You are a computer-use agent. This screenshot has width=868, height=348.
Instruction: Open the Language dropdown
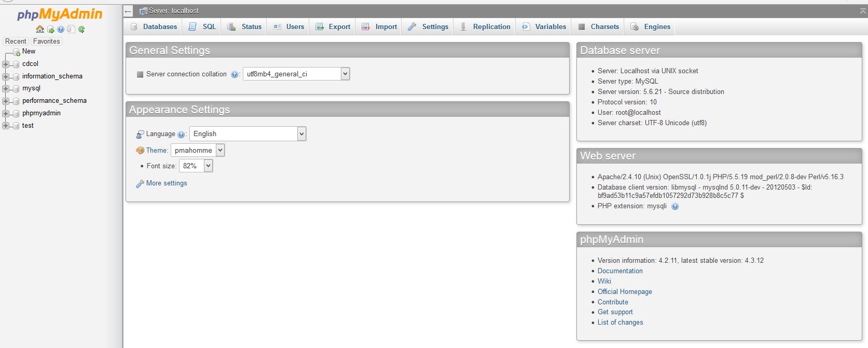pos(248,134)
